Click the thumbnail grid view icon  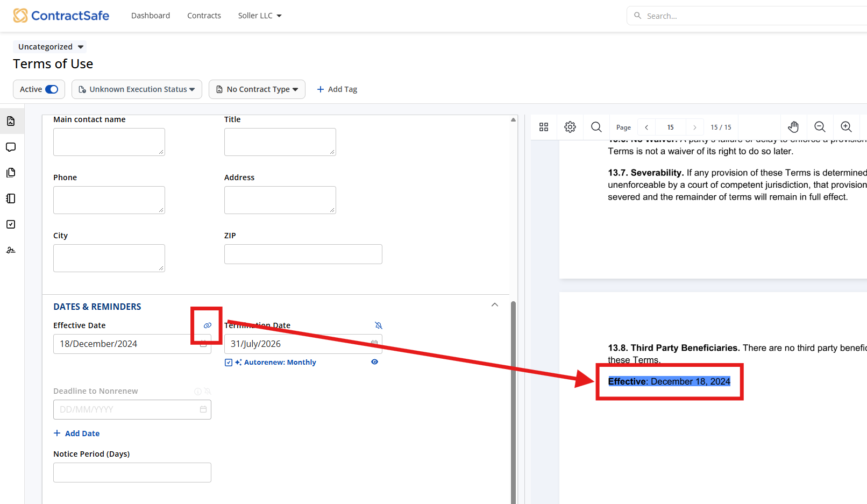[544, 127]
